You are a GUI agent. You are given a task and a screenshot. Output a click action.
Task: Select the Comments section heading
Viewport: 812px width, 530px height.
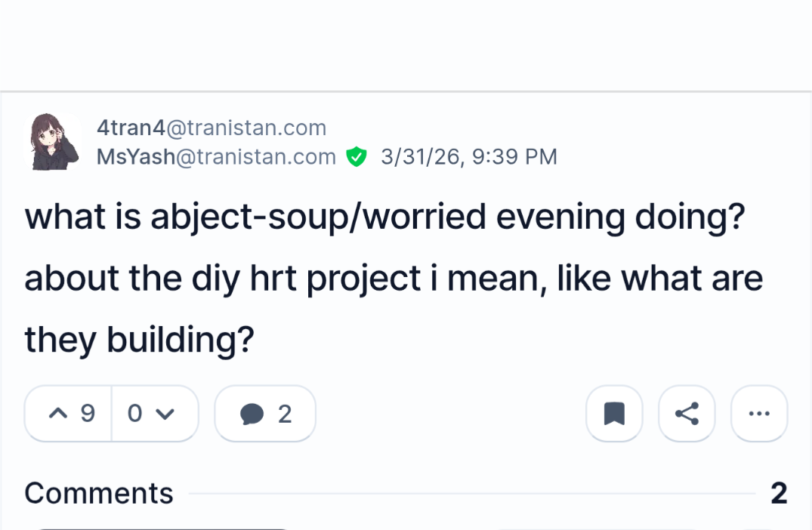click(99, 494)
